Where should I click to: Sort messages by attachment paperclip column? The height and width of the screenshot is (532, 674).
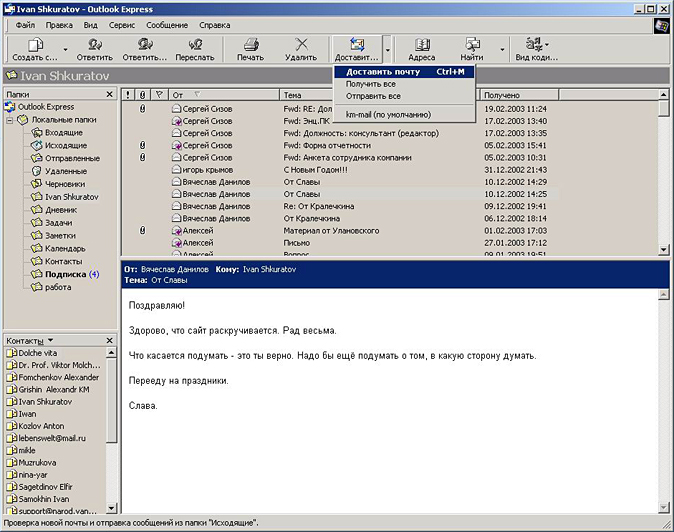pyautogui.click(x=142, y=94)
